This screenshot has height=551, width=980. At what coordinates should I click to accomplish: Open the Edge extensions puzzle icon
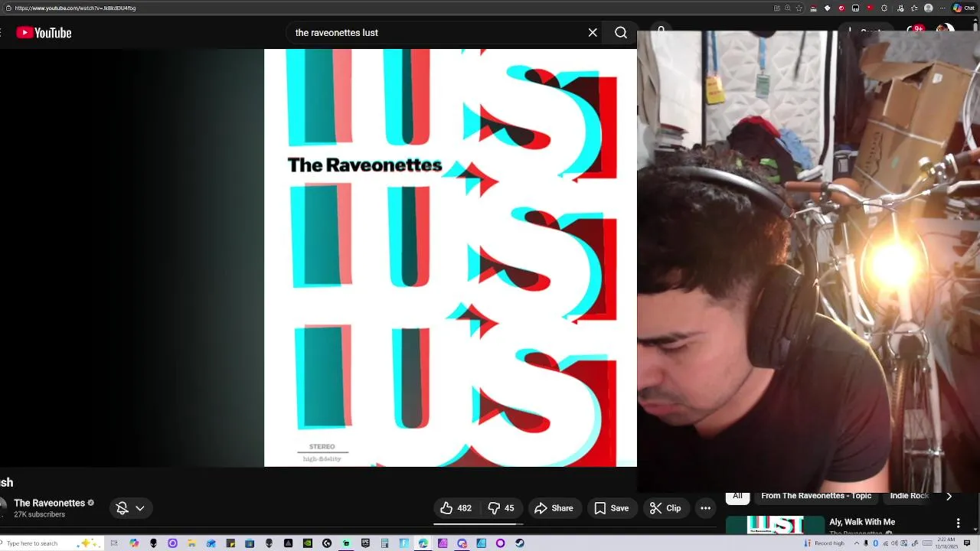(884, 8)
